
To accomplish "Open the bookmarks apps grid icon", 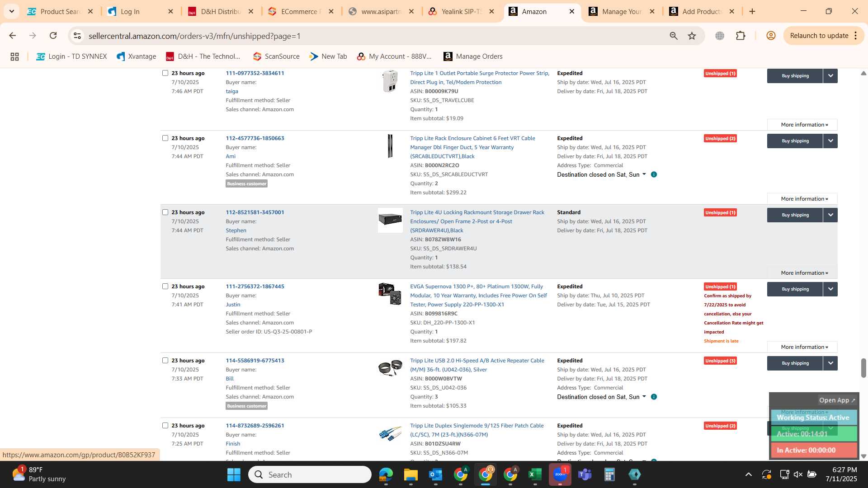I will click(x=14, y=56).
